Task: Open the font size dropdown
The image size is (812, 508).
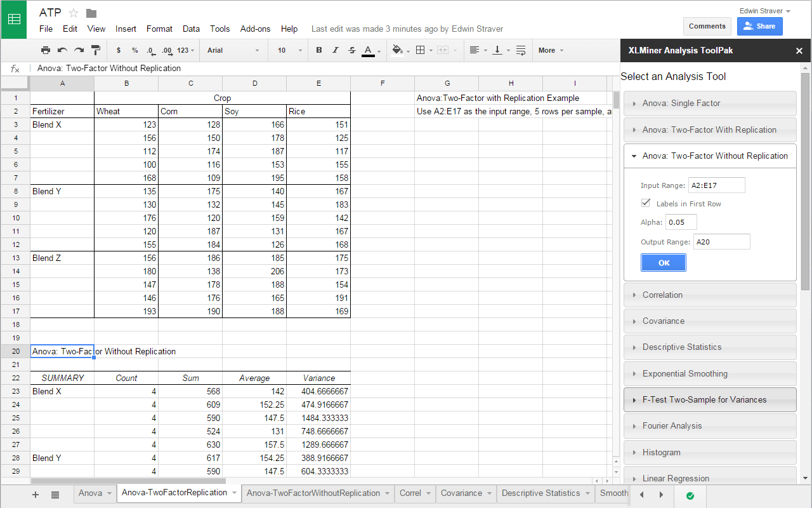Action: pyautogui.click(x=288, y=50)
